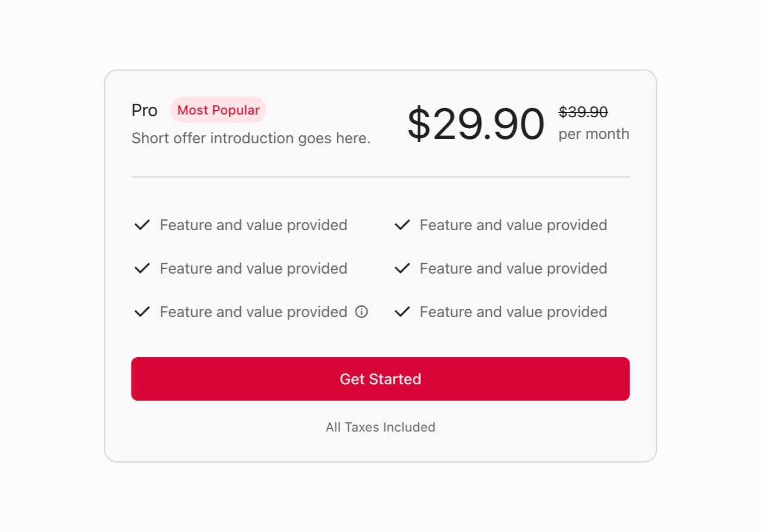This screenshot has width=761, height=532.
Task: Click the checkmark beside the first right feature
Action: (402, 225)
